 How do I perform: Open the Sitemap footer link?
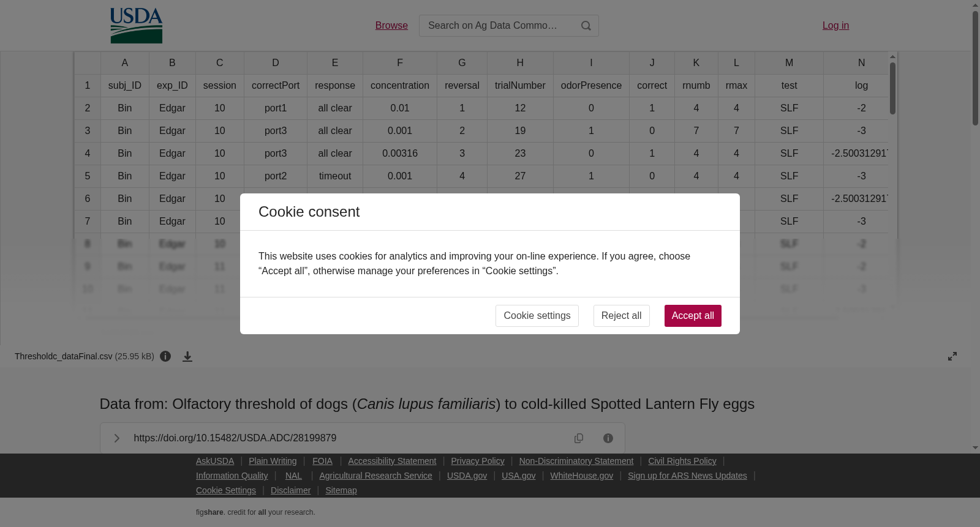click(x=341, y=490)
